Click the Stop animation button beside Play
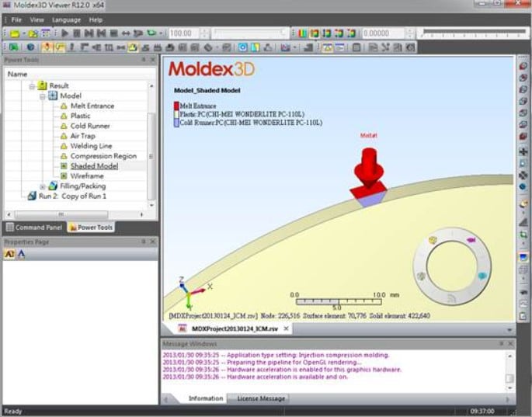The image size is (532, 417). click(x=77, y=33)
